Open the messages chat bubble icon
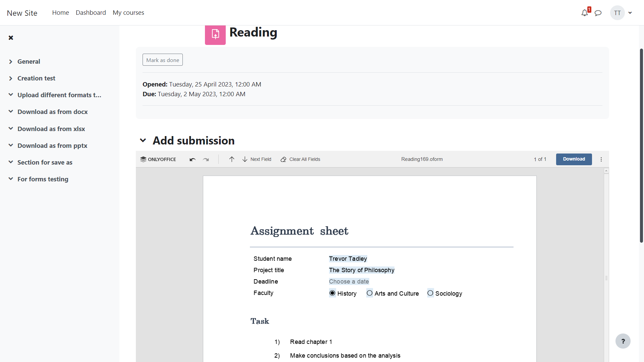 [598, 13]
